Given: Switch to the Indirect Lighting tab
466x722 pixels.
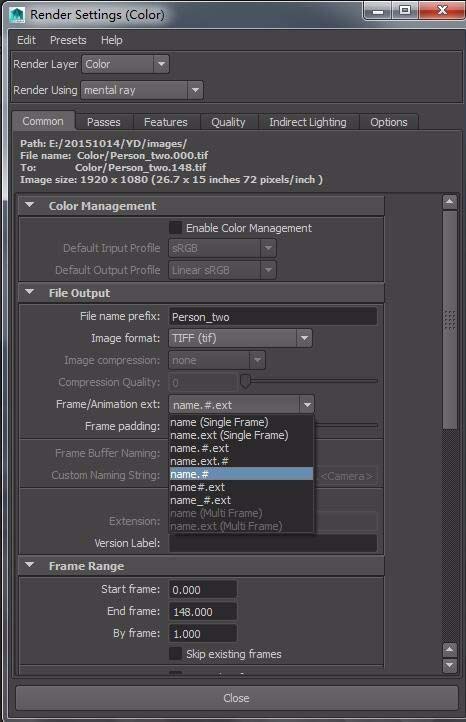Looking at the screenshot, I should pos(308,122).
